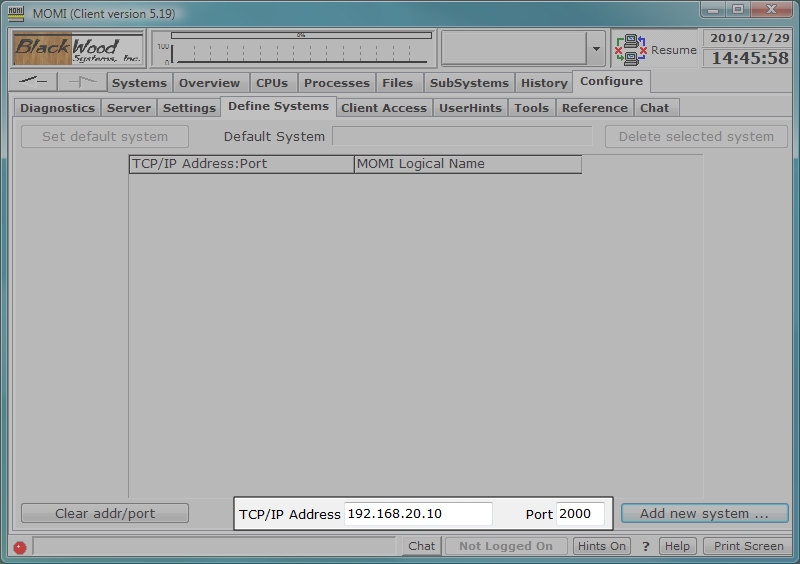Switch to the Processes tab
Viewport: 800px width, 564px height.
(336, 83)
